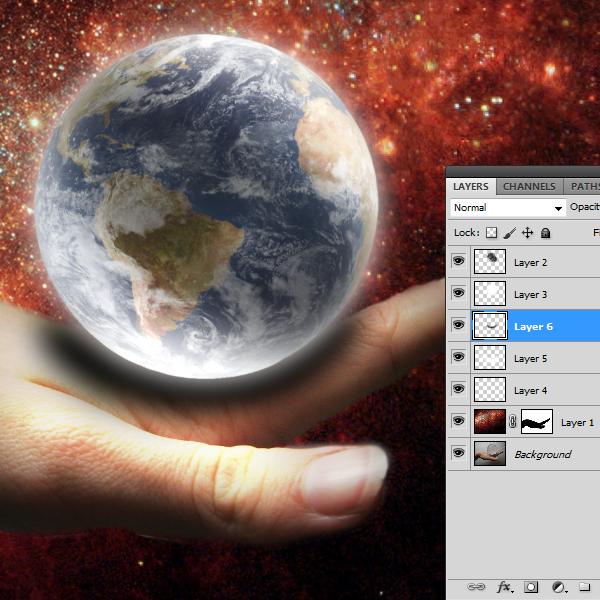600x600 pixels.
Task: Click the lock image pixels brush icon
Action: coord(510,233)
